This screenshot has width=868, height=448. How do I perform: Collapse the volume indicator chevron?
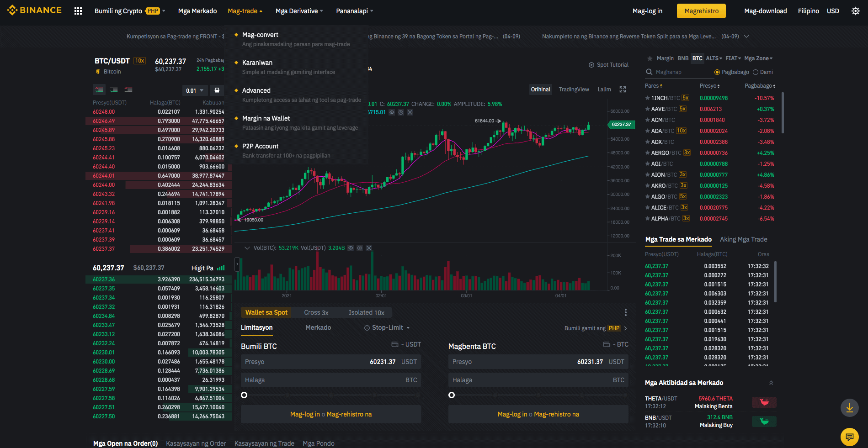[x=247, y=248]
